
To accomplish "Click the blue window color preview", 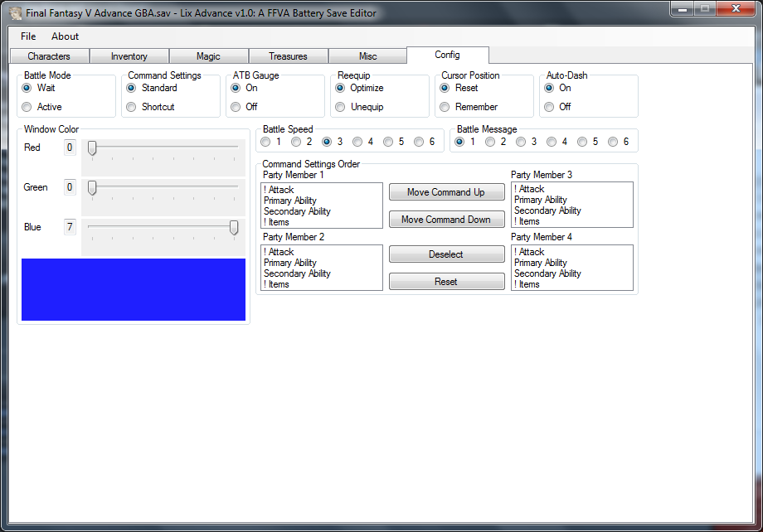I will coord(134,290).
